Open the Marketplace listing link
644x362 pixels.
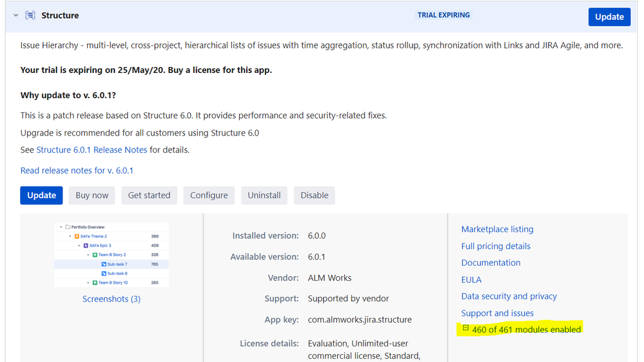coord(497,229)
